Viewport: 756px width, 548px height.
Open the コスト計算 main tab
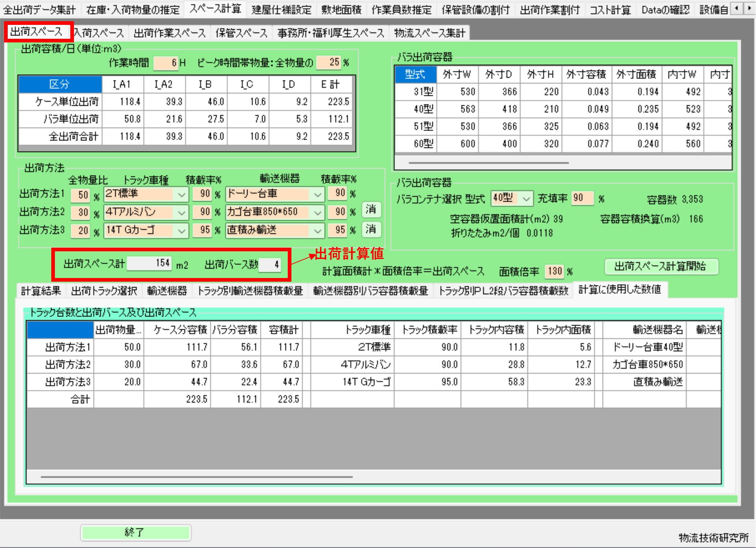pyautogui.click(x=610, y=10)
